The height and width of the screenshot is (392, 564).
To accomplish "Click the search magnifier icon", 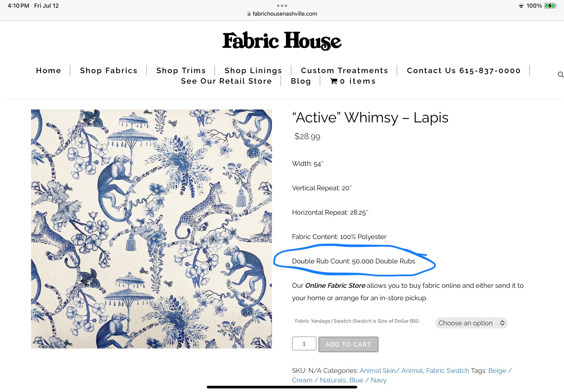I will (561, 74).
